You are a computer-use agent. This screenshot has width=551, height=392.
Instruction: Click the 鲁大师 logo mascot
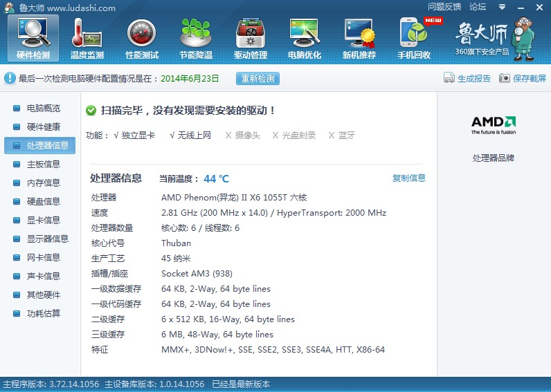pos(523,39)
